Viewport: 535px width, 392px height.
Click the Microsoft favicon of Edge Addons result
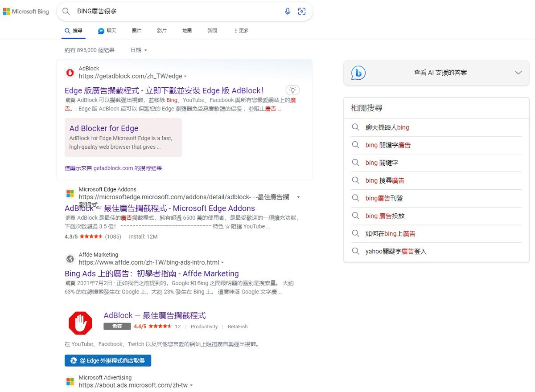[70, 193]
